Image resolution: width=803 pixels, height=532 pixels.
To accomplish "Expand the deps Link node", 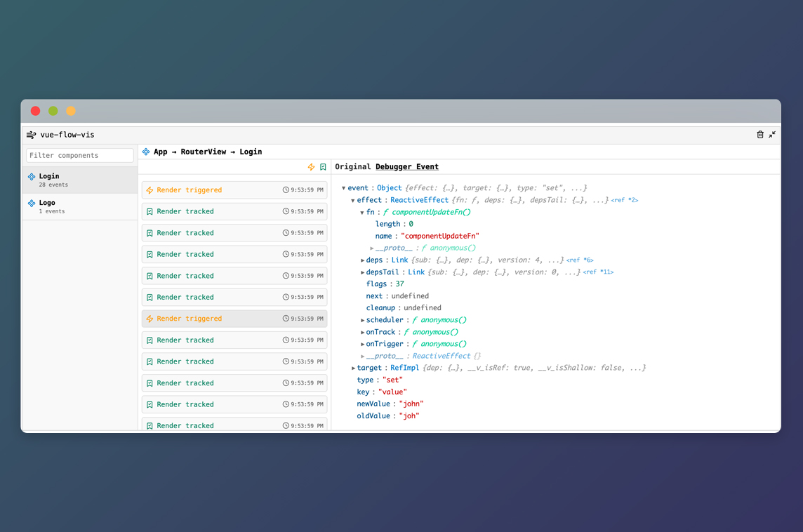I will pos(363,260).
